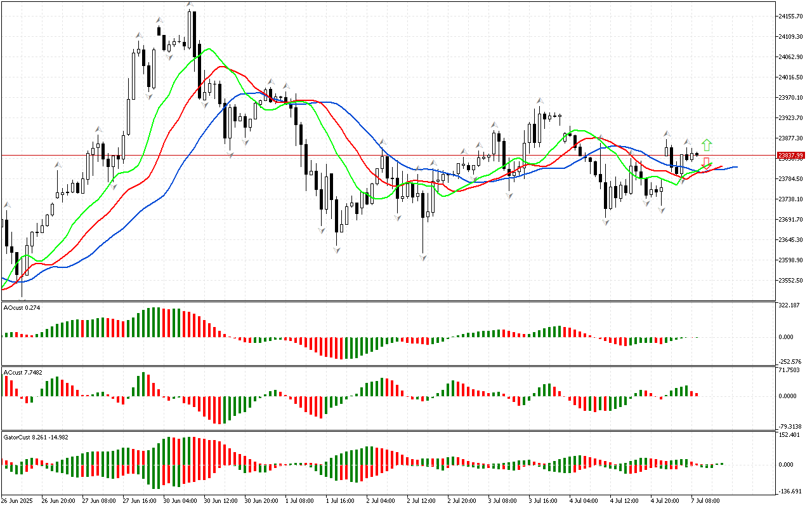Click the up fractal above the 3 Jul 16:00 peak
Screen dimensions: 812x508
point(540,100)
